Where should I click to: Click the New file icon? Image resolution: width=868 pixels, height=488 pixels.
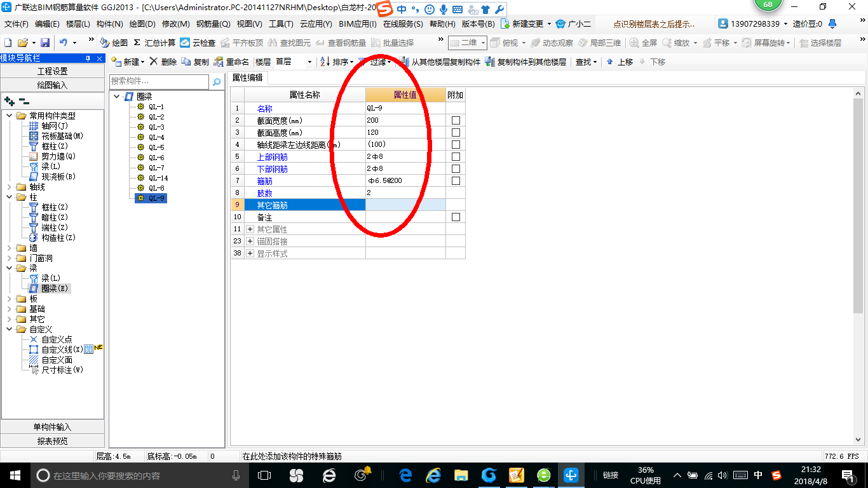pyautogui.click(x=8, y=43)
